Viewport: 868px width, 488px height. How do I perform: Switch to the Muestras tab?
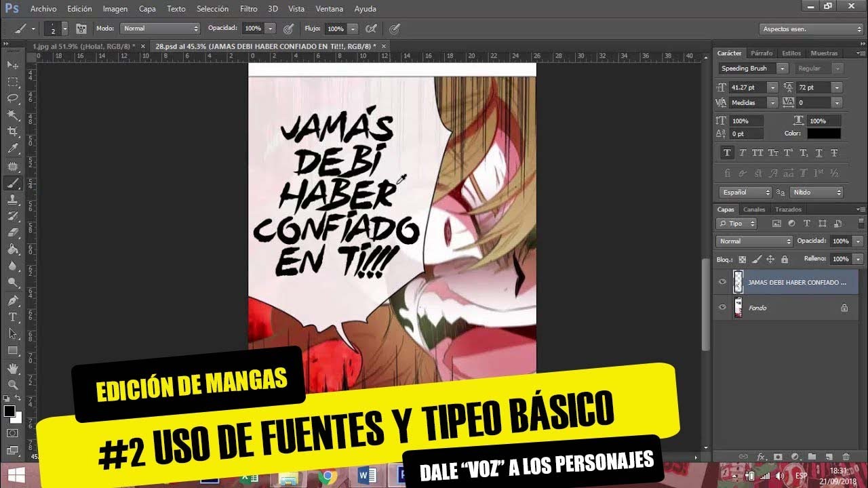coord(824,53)
